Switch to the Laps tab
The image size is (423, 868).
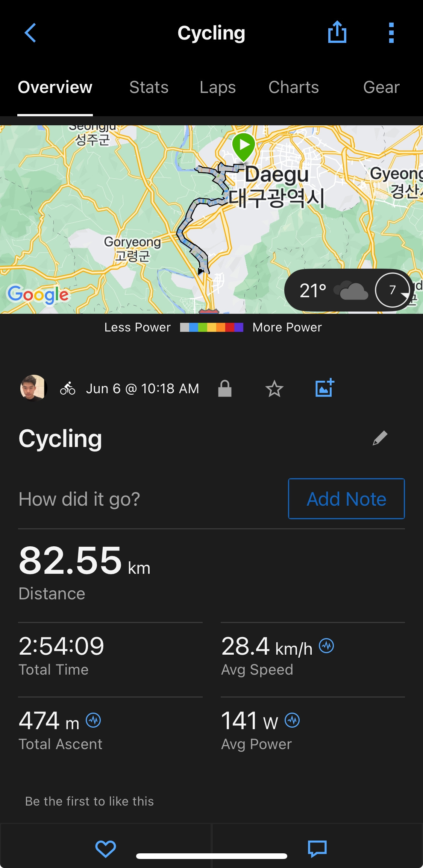pos(218,87)
